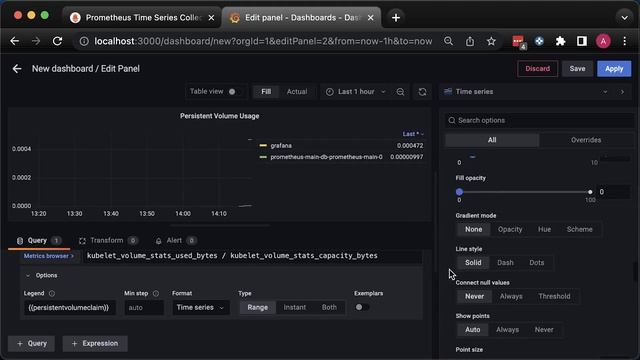Switch to the Overrides tab
The width and height of the screenshot is (640, 360).
pyautogui.click(x=586, y=140)
